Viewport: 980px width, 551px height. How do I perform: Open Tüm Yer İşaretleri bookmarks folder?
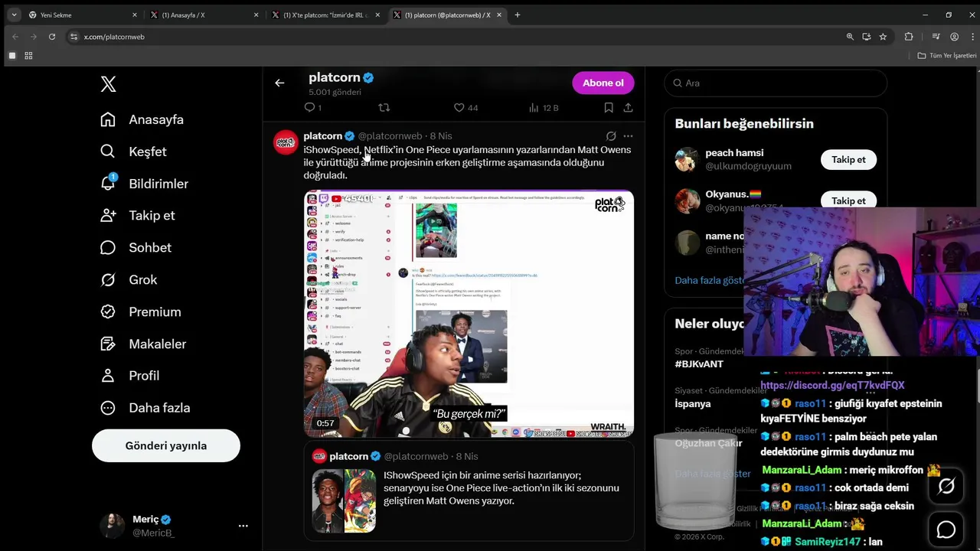[x=947, y=56]
